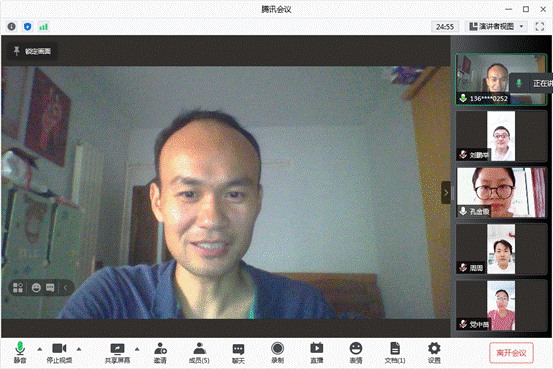The height and width of the screenshot is (369, 553).
Task: Open the members (5) list
Action: click(199, 353)
